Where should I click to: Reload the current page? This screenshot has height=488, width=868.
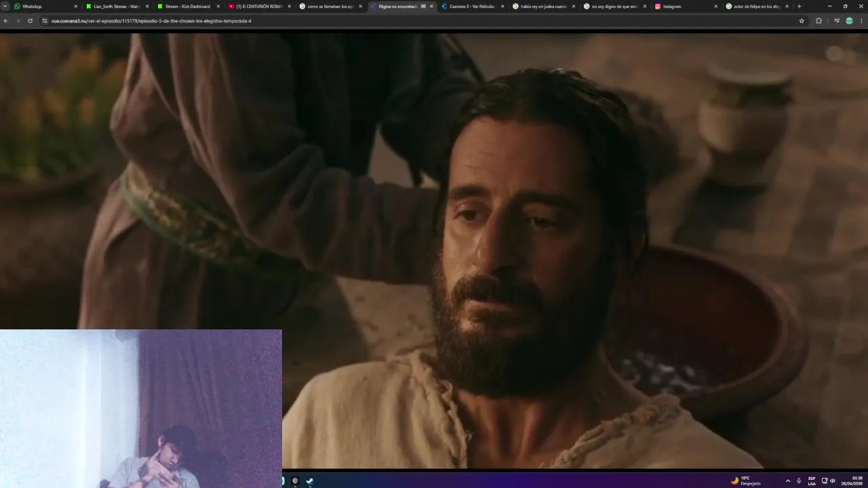tap(30, 20)
